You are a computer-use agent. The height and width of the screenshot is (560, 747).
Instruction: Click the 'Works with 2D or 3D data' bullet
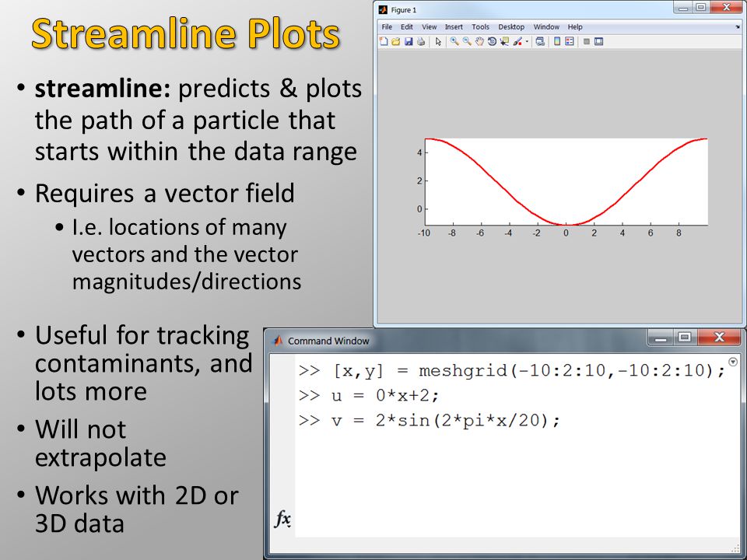[x=137, y=509]
